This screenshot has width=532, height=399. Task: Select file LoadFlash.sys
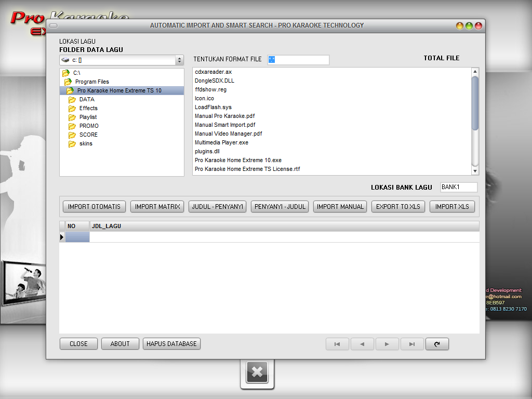(x=213, y=107)
